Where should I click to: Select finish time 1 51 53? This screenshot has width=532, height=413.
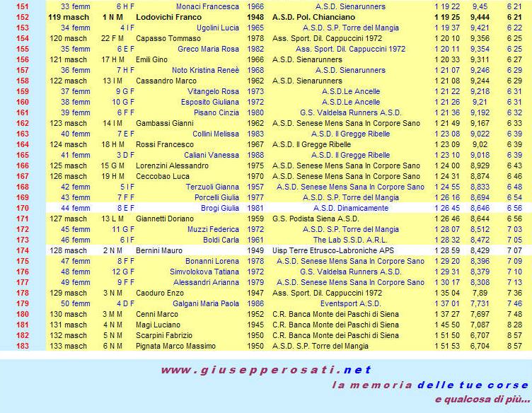pos(447,346)
